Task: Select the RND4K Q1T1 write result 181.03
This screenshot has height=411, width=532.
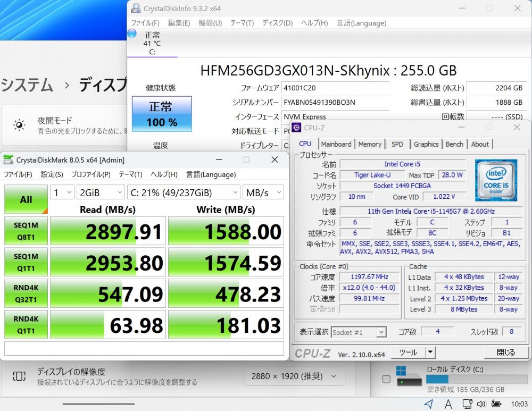Action: tap(226, 324)
